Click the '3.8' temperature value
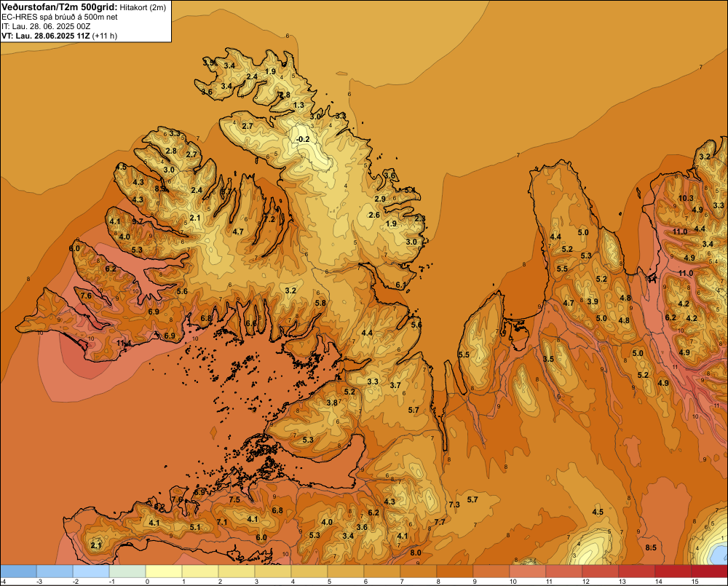 coord(332,403)
